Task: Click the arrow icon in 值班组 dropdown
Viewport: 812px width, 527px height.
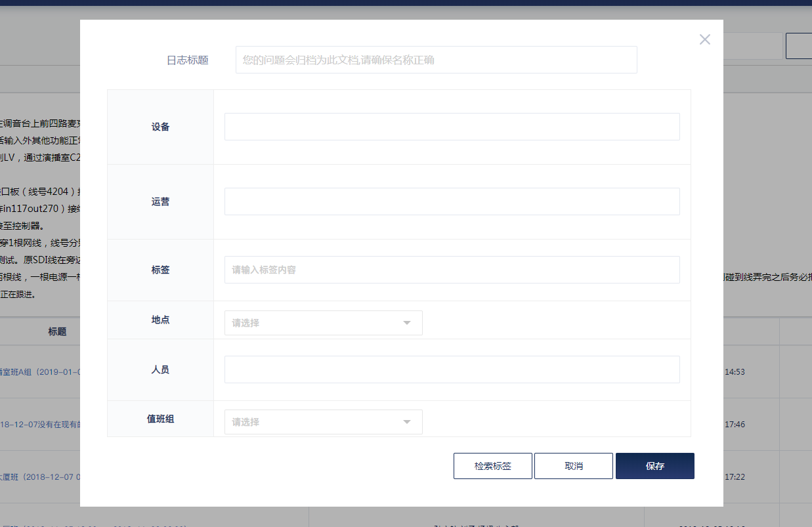Action: point(407,422)
